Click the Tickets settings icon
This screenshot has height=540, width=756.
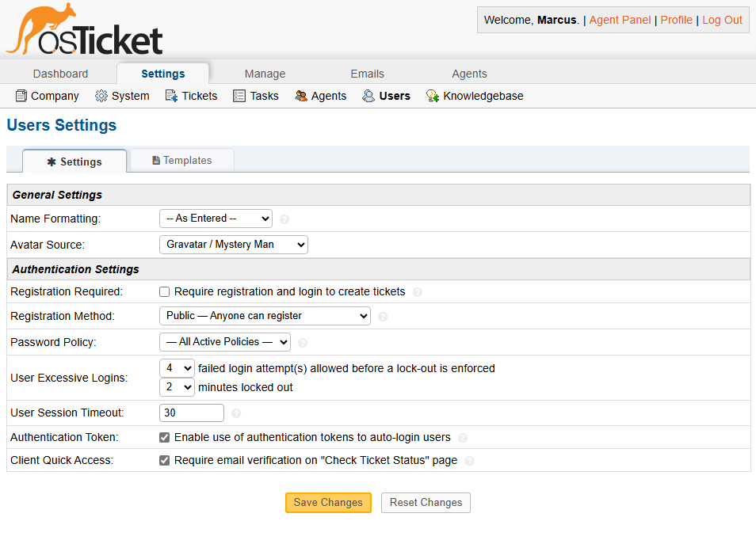171,96
